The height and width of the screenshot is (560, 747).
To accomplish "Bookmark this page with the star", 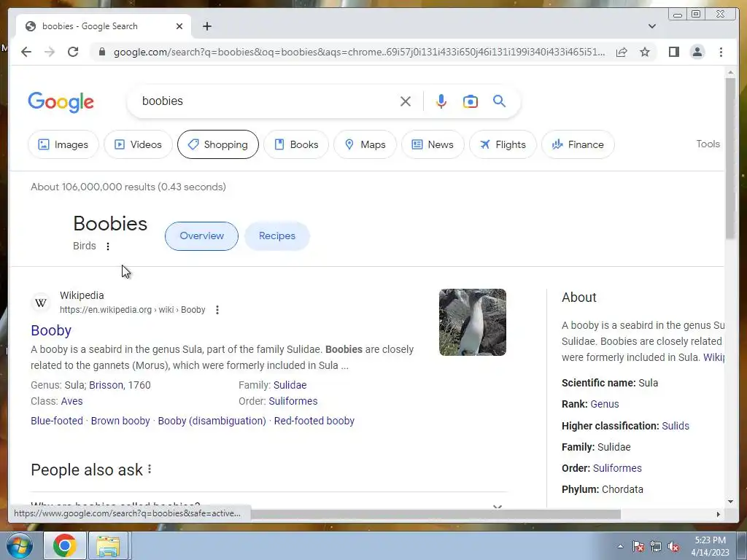I will click(645, 52).
